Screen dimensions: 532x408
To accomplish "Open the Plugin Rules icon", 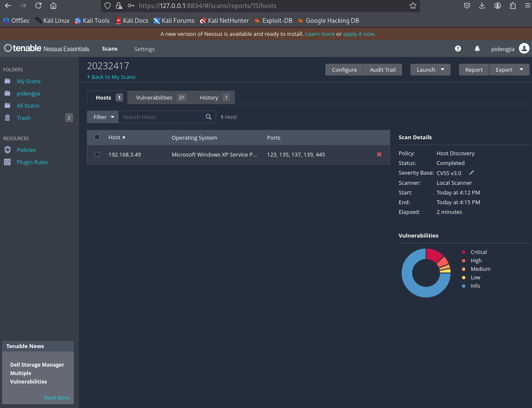I will pos(7,162).
